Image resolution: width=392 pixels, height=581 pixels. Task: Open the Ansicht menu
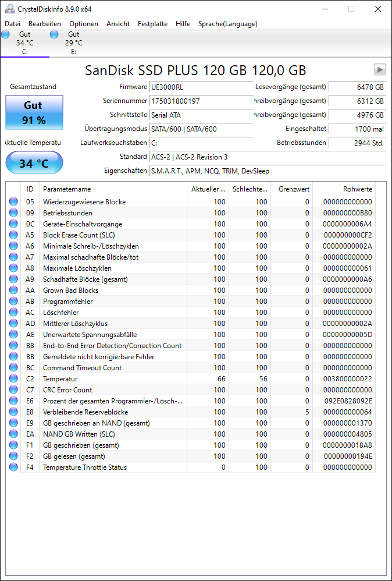pyautogui.click(x=118, y=24)
